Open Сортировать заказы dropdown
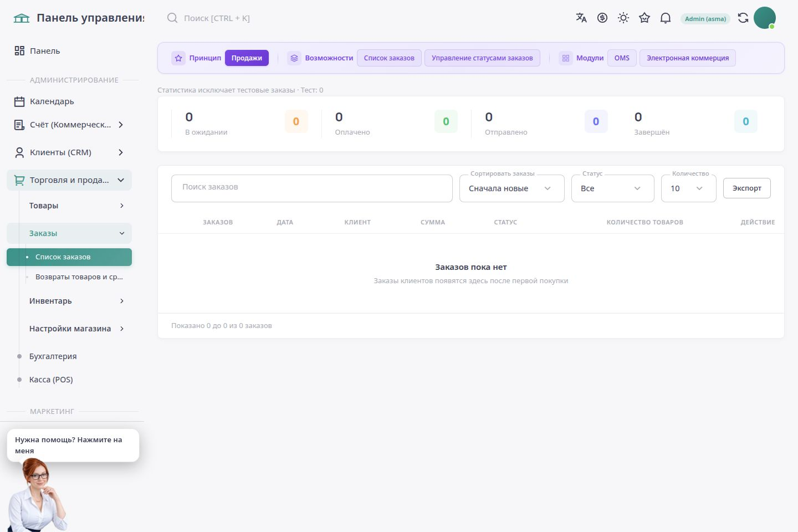798x532 pixels. (512, 188)
